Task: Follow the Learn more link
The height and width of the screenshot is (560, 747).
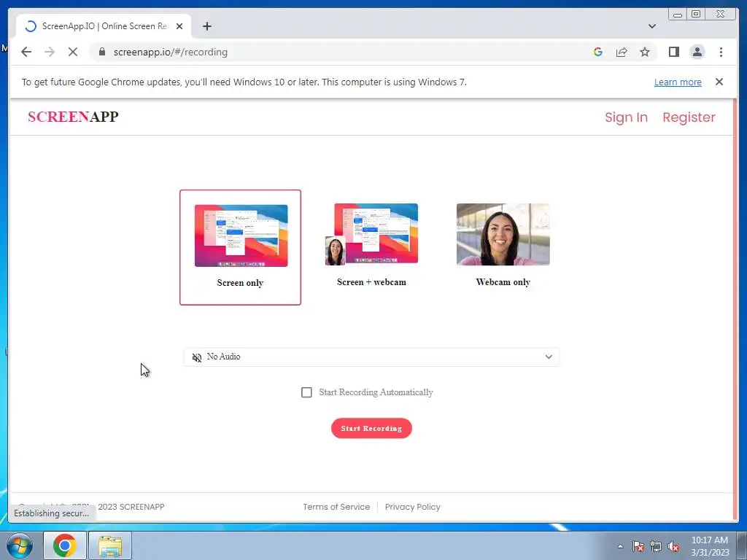Action: [x=678, y=82]
